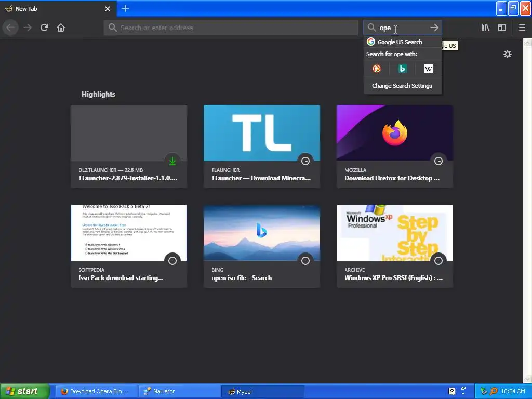This screenshot has width=532, height=399.
Task: Click the Highlights section heading
Action: point(98,95)
